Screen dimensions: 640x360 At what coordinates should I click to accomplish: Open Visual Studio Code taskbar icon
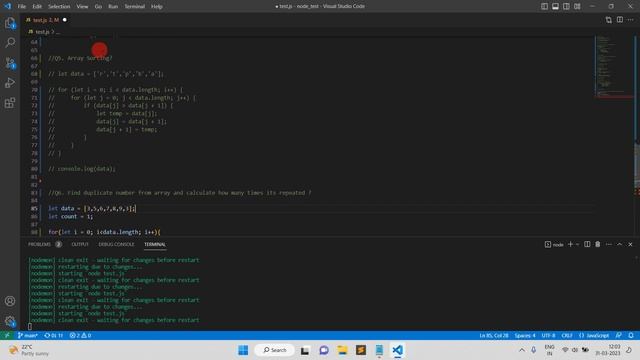pyautogui.click(x=398, y=350)
